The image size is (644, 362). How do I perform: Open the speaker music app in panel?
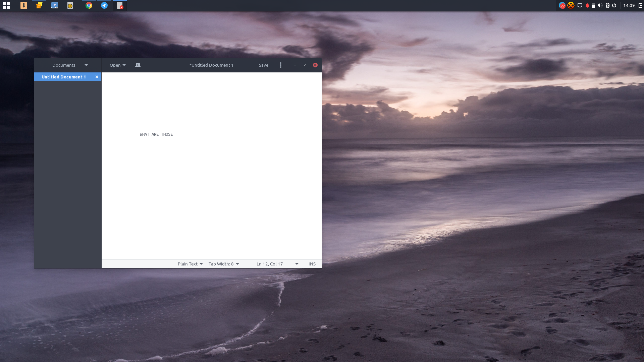(x=70, y=5)
